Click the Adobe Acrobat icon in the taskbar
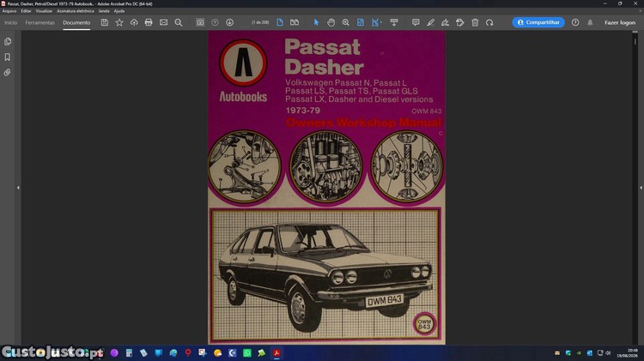Viewport: 644px width, 361px height. 276,352
